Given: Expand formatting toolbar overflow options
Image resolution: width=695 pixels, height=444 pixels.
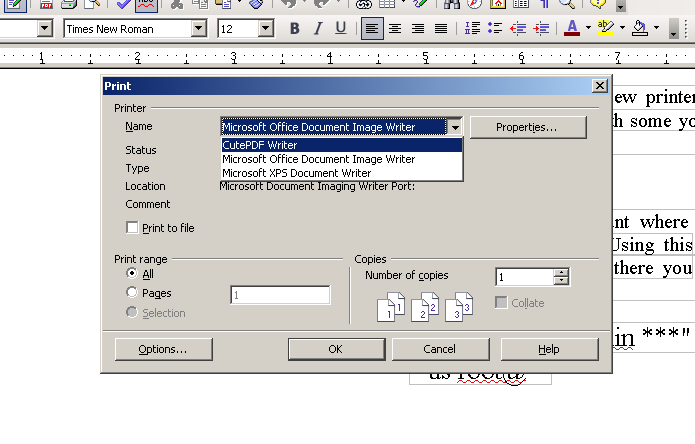Looking at the screenshot, I should click(673, 29).
